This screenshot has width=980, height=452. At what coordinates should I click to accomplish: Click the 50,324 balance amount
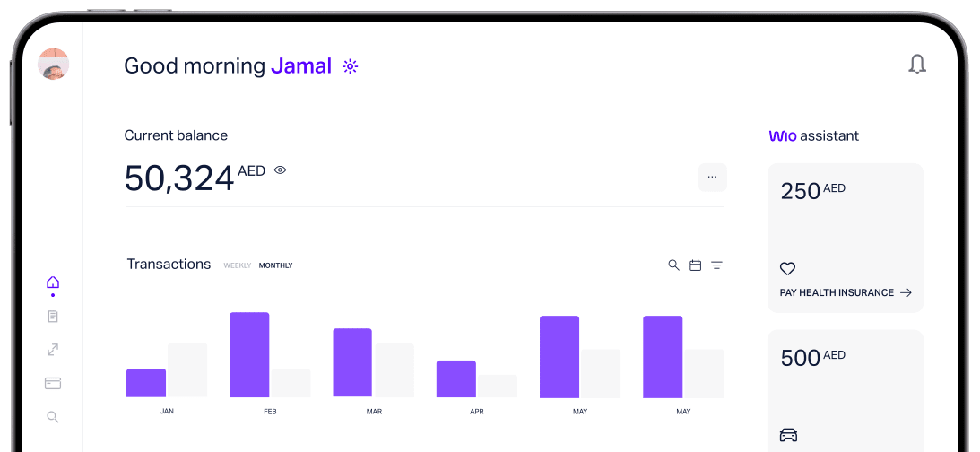(x=179, y=178)
